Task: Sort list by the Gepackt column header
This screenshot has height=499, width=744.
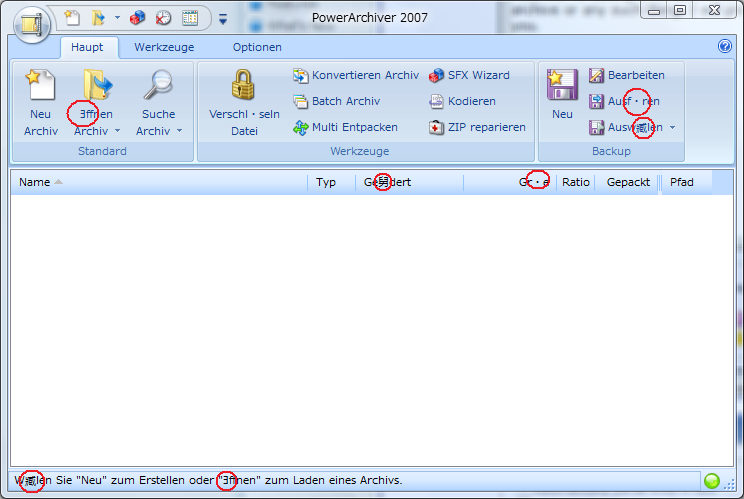Action: (627, 182)
